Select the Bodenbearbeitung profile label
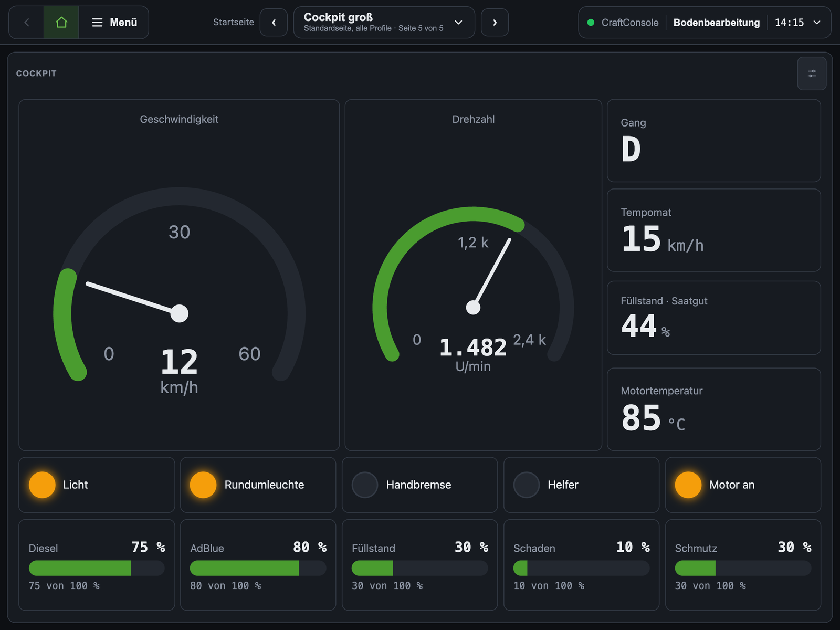 [717, 23]
